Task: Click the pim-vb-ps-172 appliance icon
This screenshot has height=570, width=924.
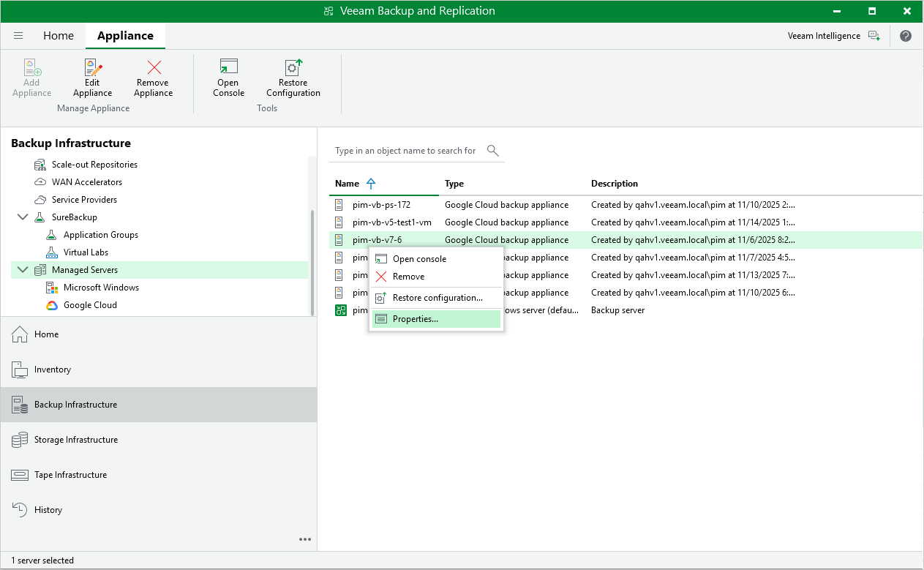Action: 339,205
